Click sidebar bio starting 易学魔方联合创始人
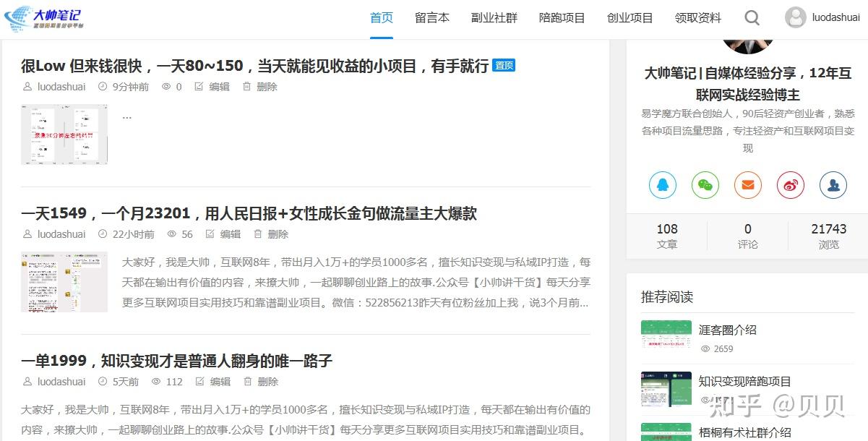The image size is (868, 441). point(748,131)
